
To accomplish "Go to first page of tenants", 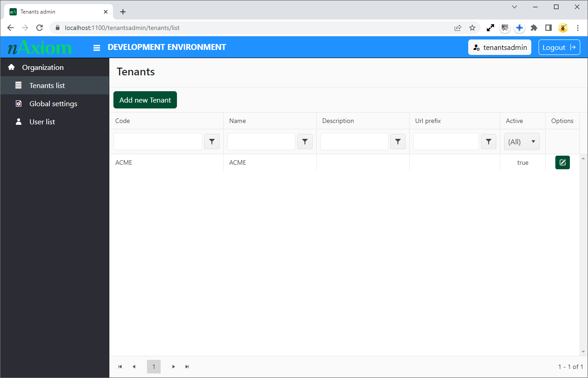I will [x=120, y=367].
